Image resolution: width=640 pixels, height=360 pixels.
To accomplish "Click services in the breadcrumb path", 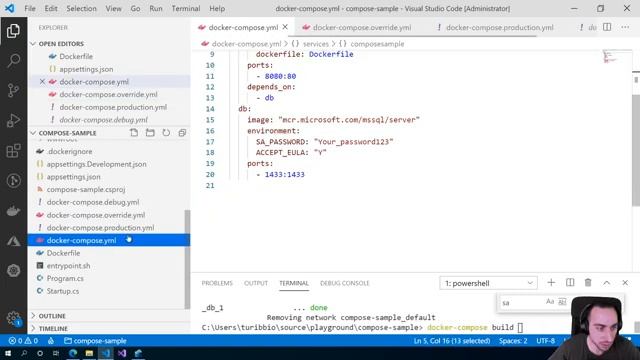I will [x=316, y=44].
